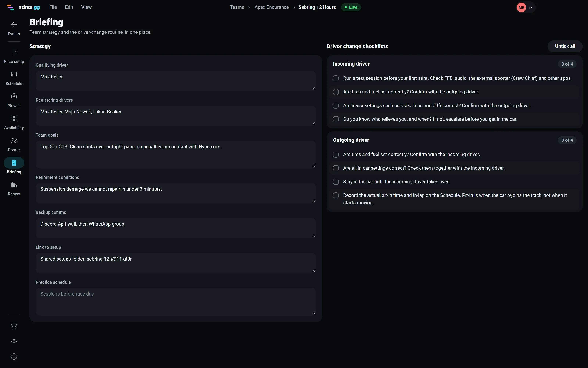Click the car icon in the sidebar bottom
Screen dimensions: 588x368
tap(14, 326)
